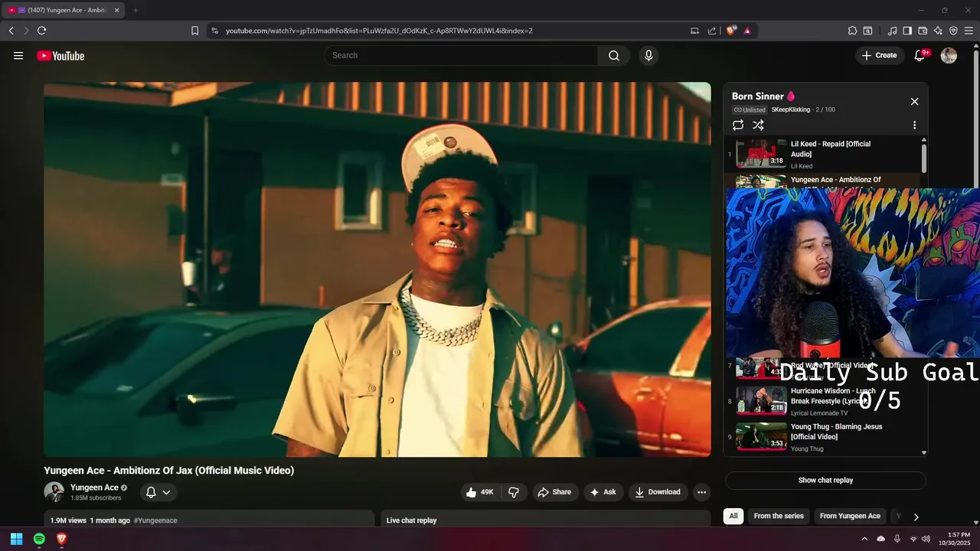Open YouTube notifications bell
Viewport: 980px width, 551px height.
coord(920,55)
